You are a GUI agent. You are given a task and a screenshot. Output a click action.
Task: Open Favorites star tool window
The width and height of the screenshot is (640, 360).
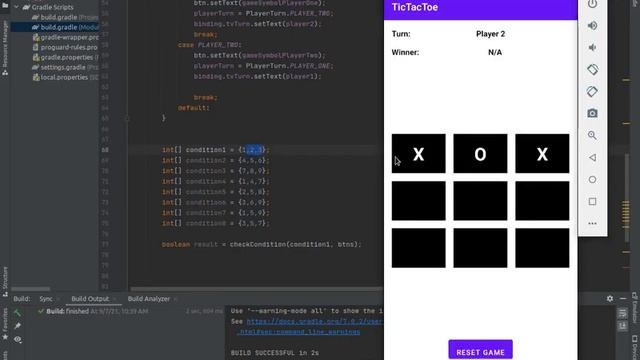5,325
